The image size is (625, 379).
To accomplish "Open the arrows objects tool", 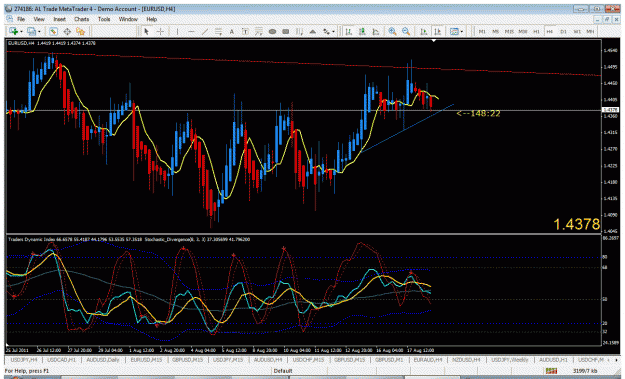I will click(326, 31).
